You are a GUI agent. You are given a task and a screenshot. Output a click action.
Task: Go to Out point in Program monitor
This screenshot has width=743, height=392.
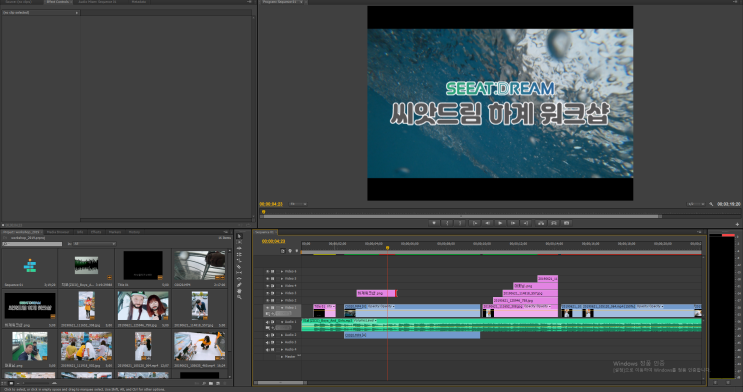526,223
